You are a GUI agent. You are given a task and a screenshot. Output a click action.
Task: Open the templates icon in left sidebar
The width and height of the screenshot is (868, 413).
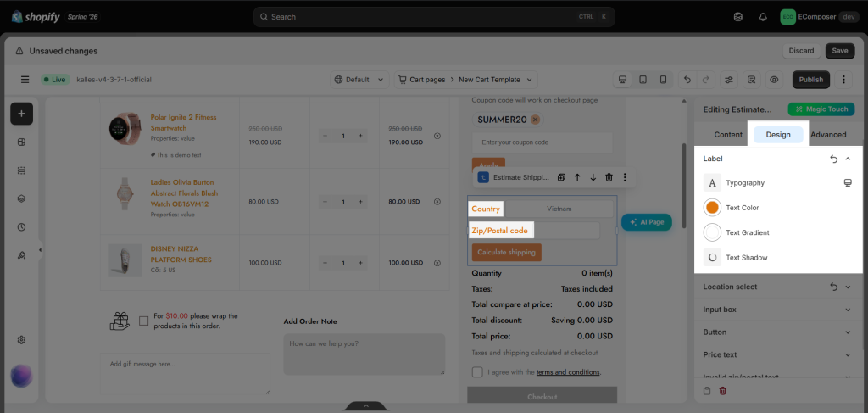coord(21,142)
